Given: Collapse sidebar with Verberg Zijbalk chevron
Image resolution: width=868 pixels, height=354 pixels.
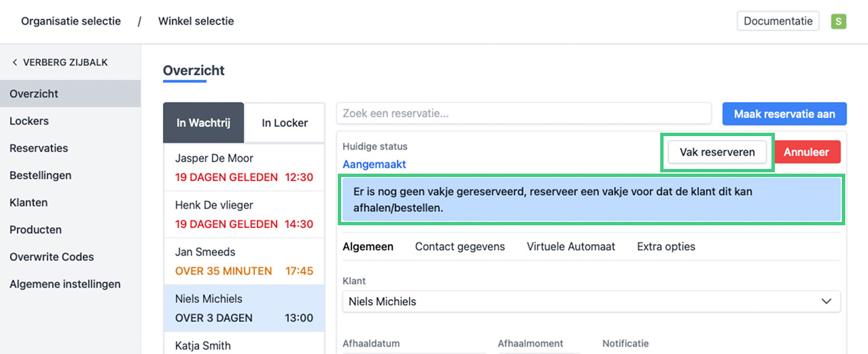Looking at the screenshot, I should point(15,62).
